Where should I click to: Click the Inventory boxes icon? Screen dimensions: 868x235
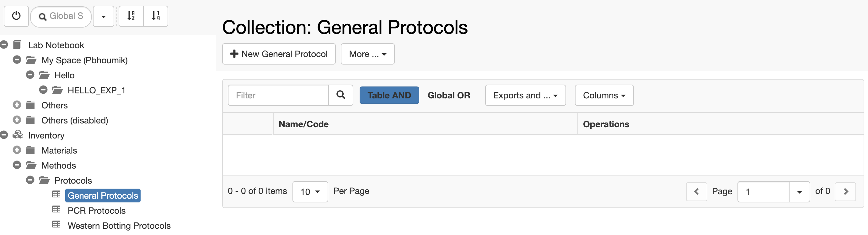18,135
